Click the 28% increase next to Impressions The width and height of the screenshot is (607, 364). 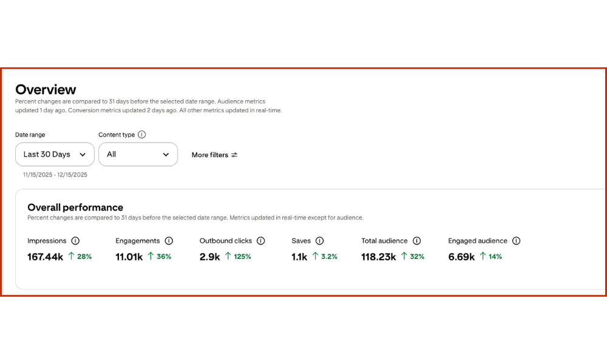pyautogui.click(x=80, y=257)
